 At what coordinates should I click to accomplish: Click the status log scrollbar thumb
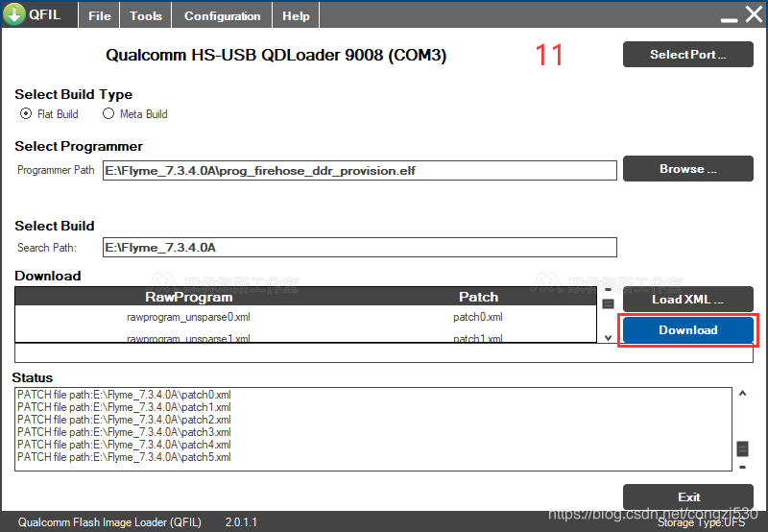(x=742, y=448)
